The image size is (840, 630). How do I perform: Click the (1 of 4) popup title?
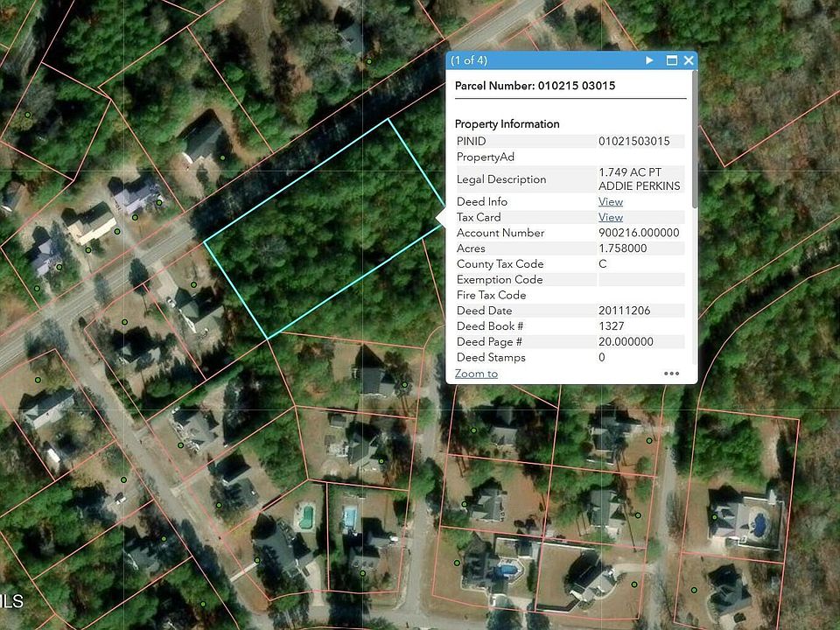[469, 60]
